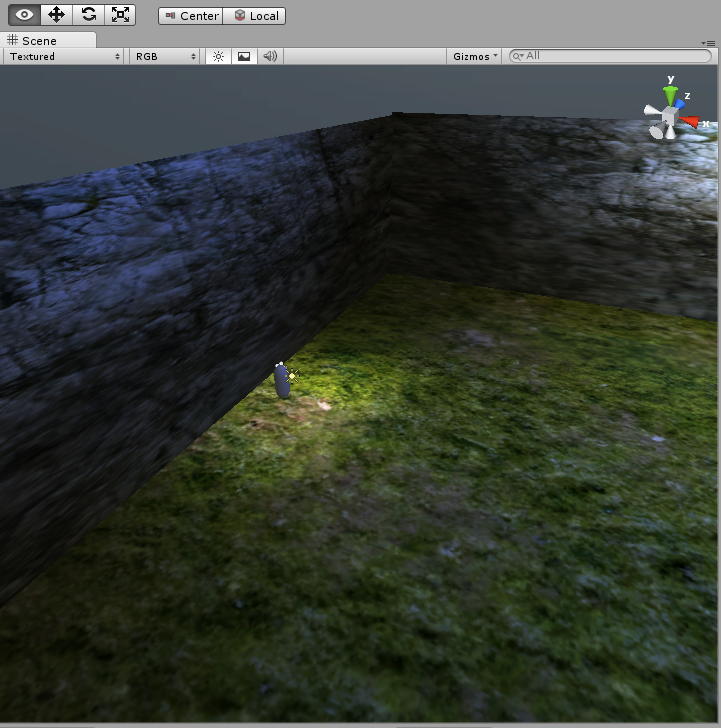Click the red X axis gizmo cone

coord(690,121)
